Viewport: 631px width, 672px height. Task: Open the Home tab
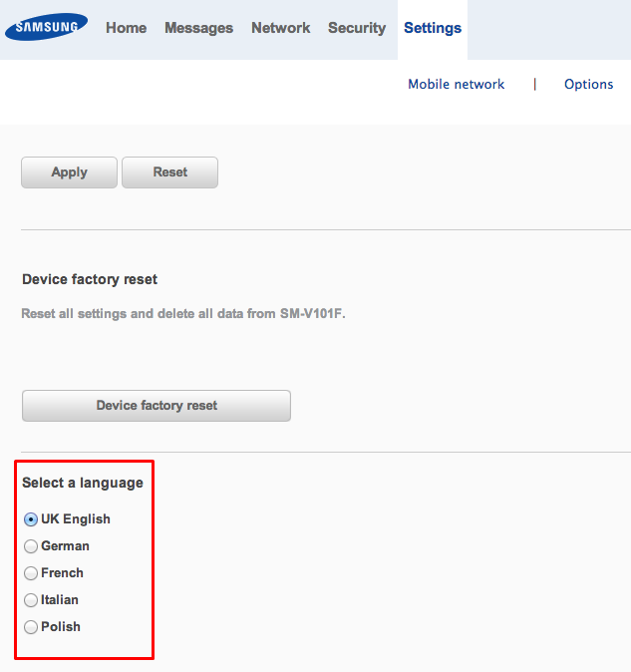point(126,28)
